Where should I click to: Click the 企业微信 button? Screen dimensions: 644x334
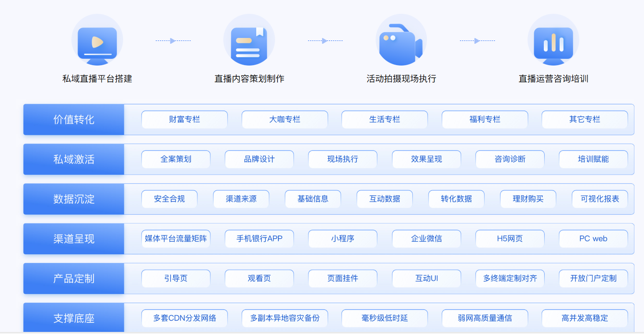tap(426, 239)
